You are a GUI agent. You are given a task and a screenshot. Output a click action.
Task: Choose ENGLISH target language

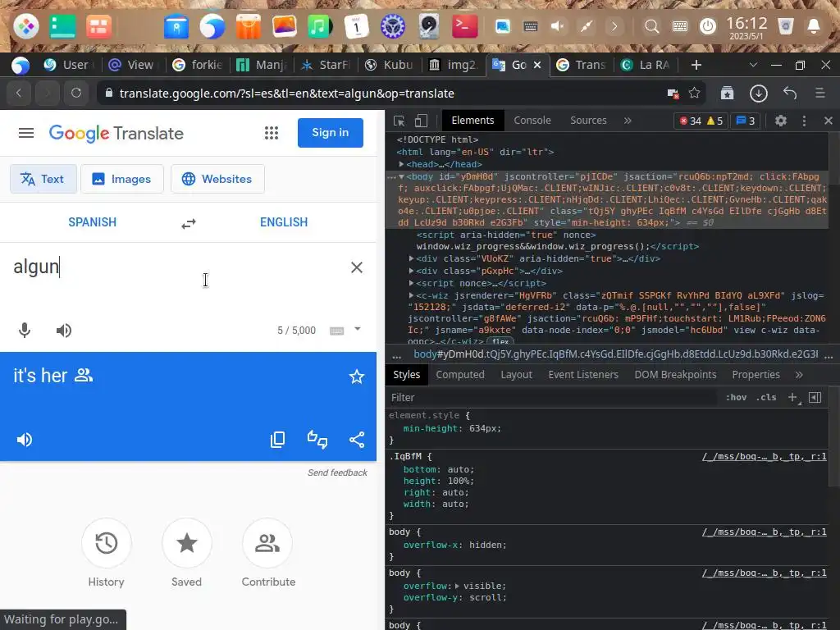(284, 222)
